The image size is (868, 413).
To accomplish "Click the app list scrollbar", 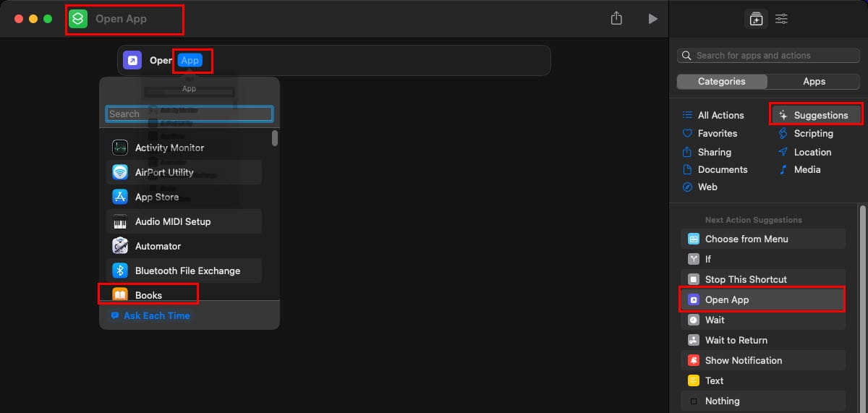I will click(x=275, y=138).
